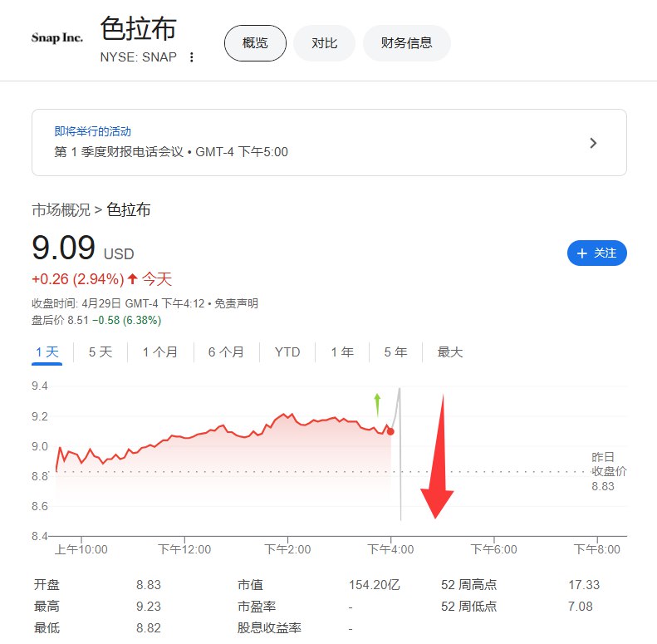Open the 免责声明 disclaimer link
The width and height of the screenshot is (657, 644).
coord(237,303)
